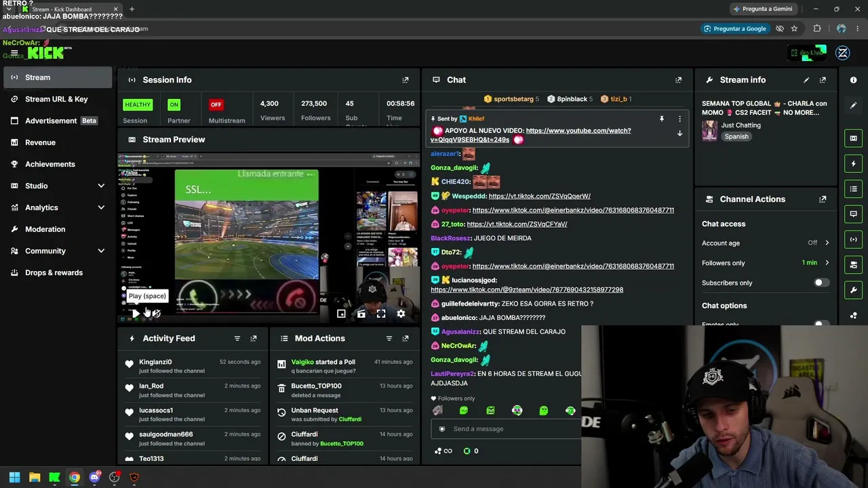Open the user avatar in top bar

pyautogui.click(x=843, y=53)
